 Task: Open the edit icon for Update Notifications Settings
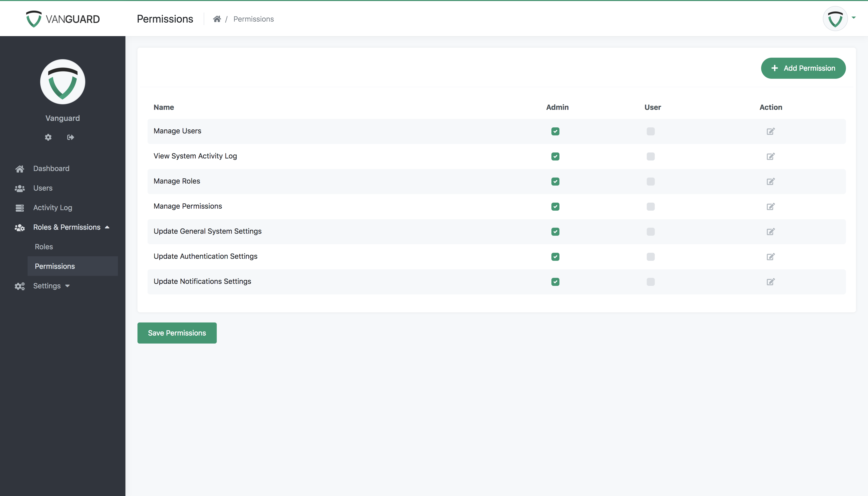(x=771, y=282)
